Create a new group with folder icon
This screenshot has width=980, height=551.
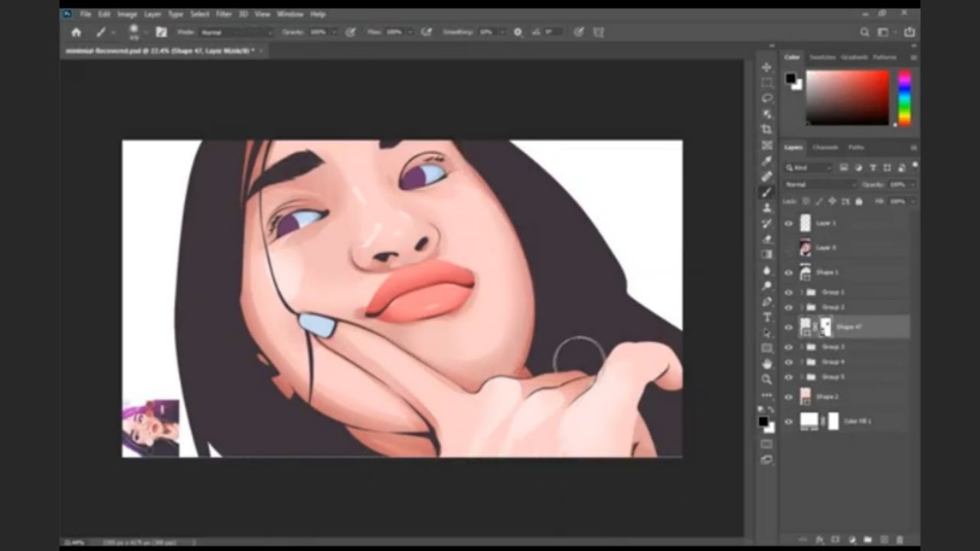click(x=867, y=540)
